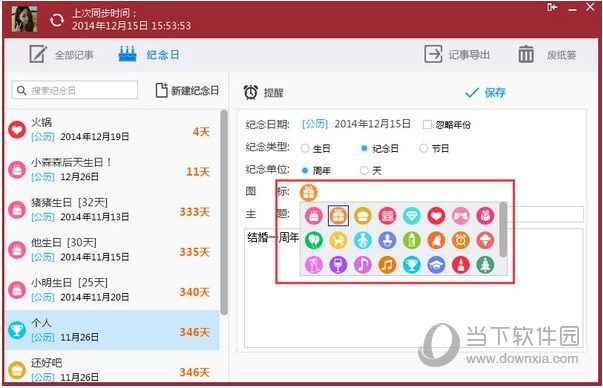Choose the red double-happiness icon
The height and width of the screenshot is (388, 603).
(x=387, y=216)
